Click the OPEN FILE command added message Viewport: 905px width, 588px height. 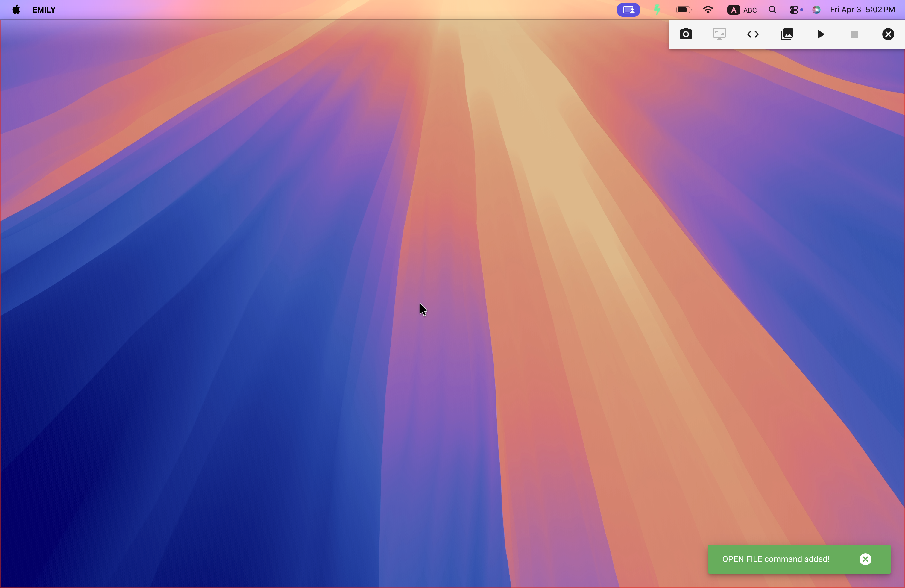(775, 559)
